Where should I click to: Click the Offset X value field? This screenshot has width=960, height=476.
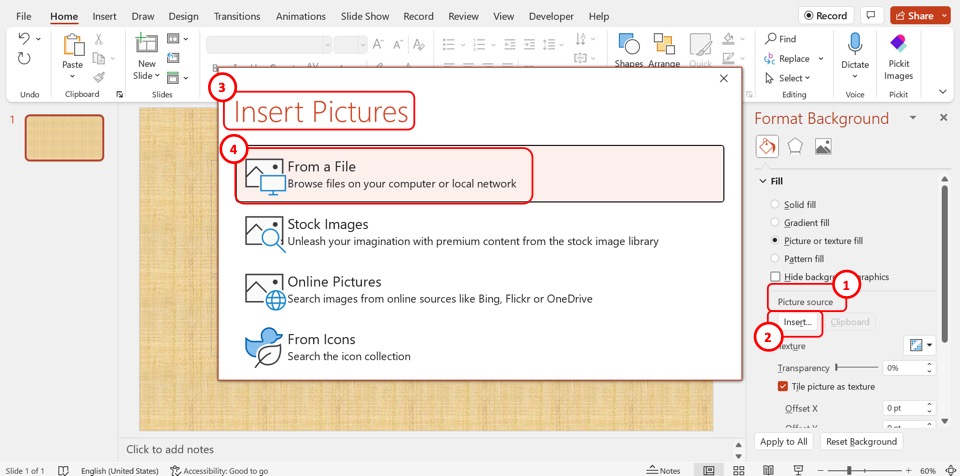[x=905, y=408]
